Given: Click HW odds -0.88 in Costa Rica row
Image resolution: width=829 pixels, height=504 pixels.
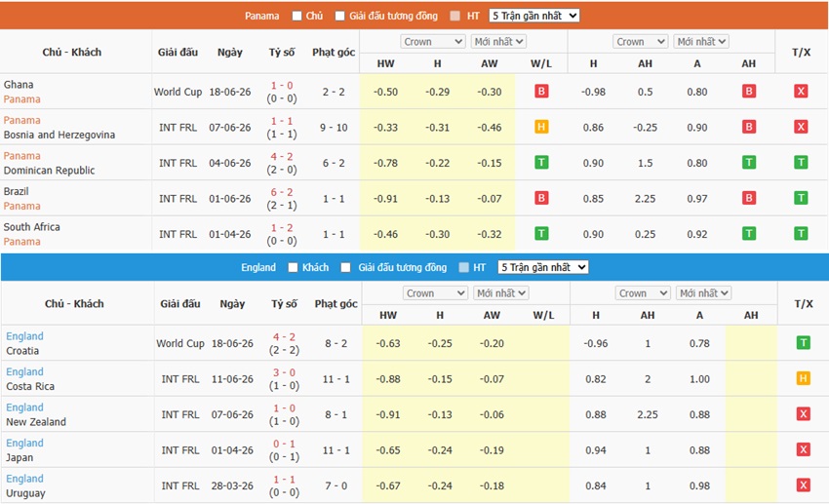Looking at the screenshot, I should click(388, 379).
